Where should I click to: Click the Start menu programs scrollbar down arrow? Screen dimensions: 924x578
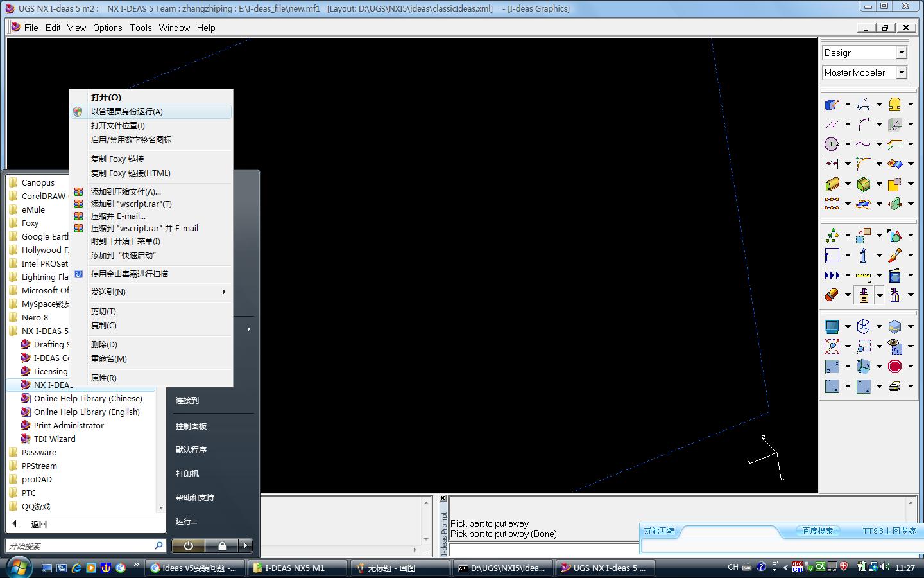160,507
